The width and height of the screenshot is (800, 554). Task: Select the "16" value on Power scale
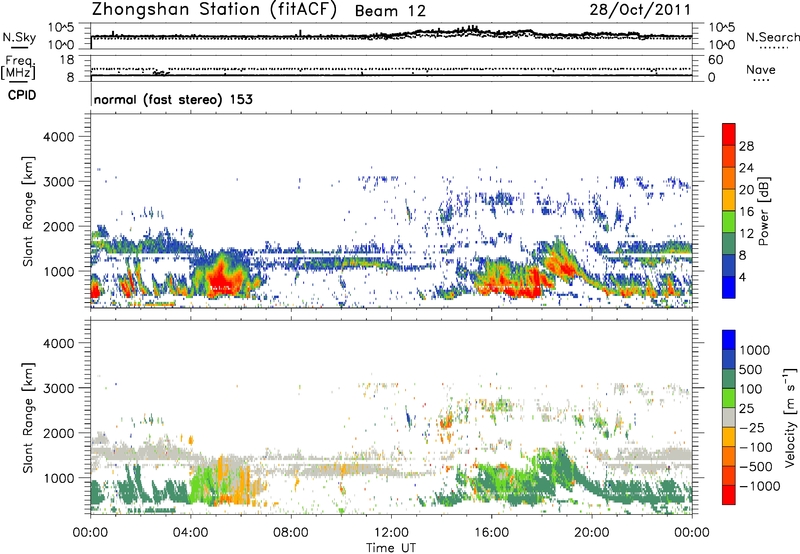tap(746, 212)
